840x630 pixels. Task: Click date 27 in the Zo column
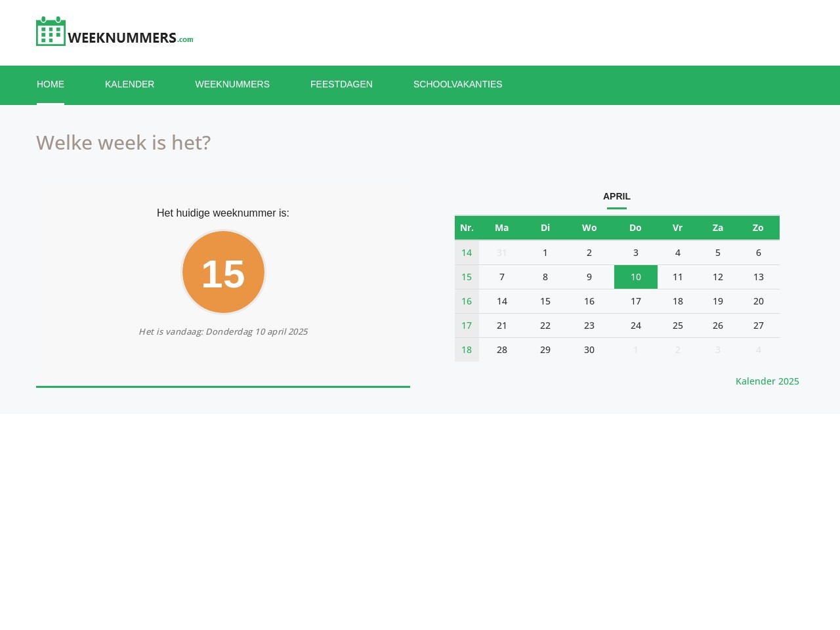coord(759,325)
